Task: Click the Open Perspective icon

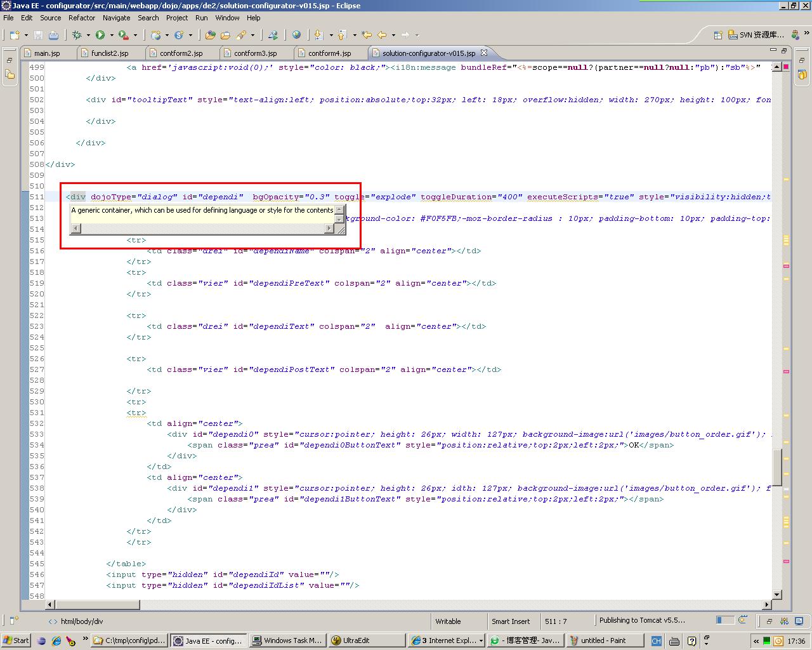Action: [x=718, y=35]
